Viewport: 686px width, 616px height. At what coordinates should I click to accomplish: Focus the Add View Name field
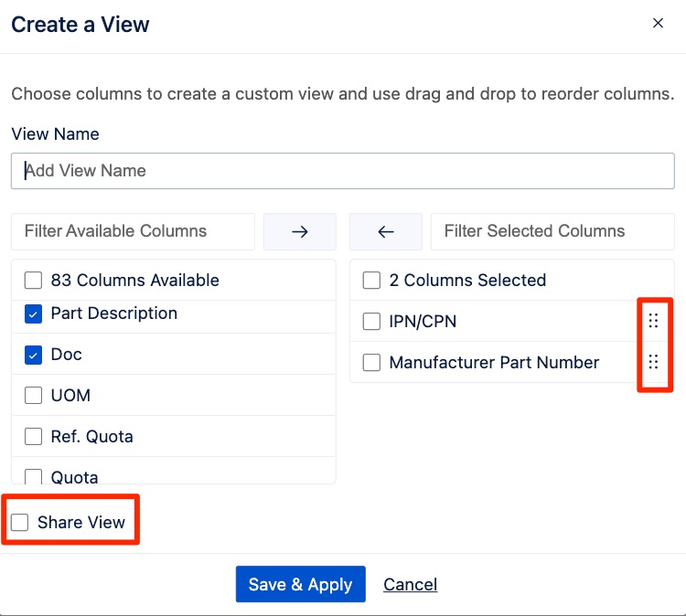[x=342, y=171]
